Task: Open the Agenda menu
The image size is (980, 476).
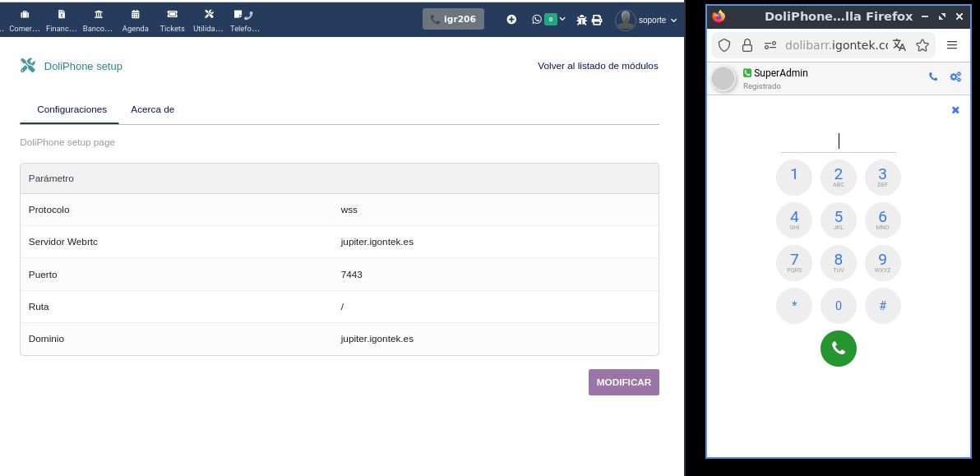Action: [136, 21]
